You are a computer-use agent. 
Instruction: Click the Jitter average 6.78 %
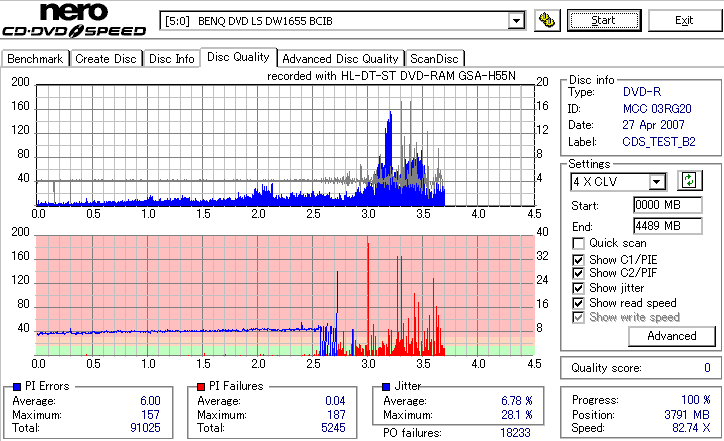pyautogui.click(x=517, y=401)
